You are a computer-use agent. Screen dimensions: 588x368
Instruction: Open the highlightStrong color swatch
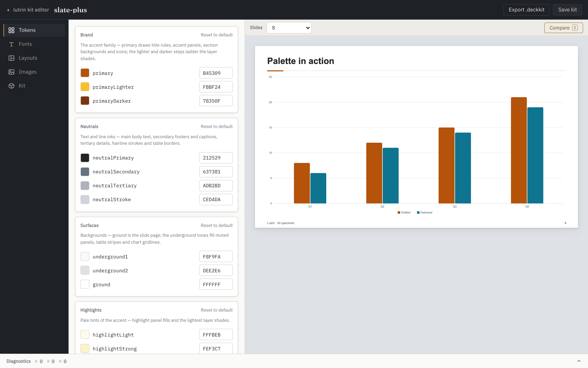pyautogui.click(x=85, y=349)
